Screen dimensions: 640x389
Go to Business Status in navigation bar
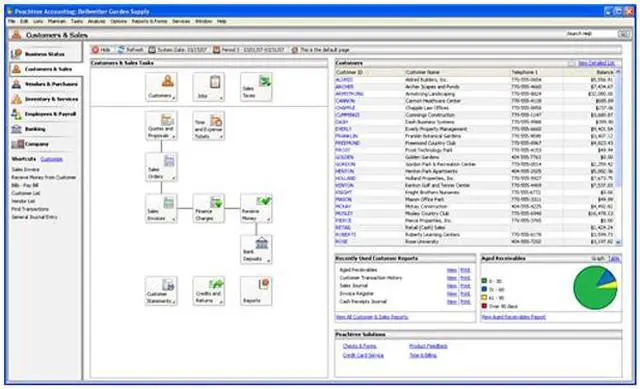[x=44, y=54]
